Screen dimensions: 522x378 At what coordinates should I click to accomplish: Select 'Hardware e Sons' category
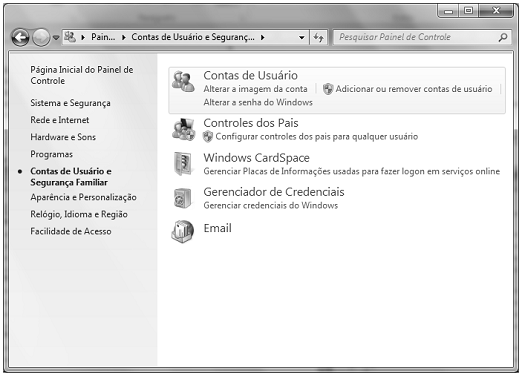63,137
